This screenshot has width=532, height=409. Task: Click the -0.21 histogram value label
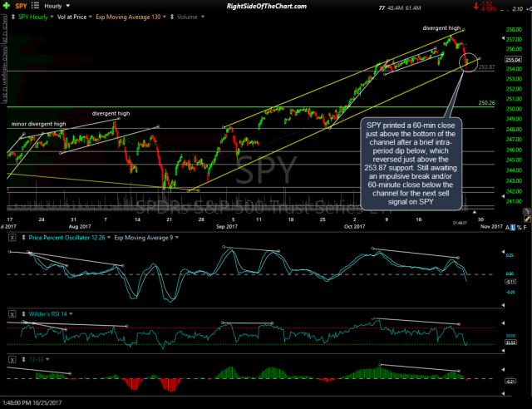pos(510,382)
